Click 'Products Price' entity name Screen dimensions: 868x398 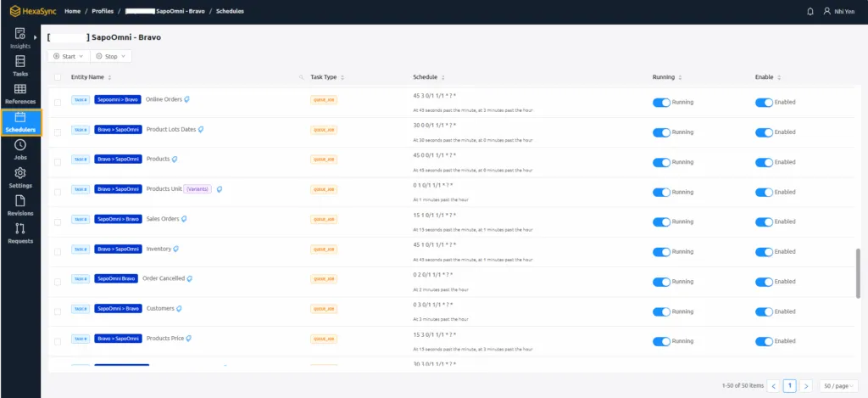165,338
